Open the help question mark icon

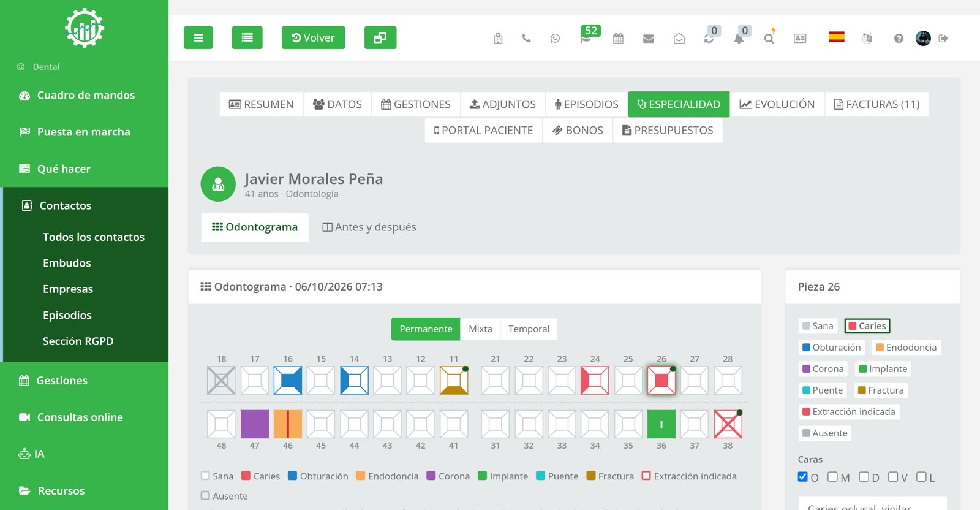[x=899, y=39]
